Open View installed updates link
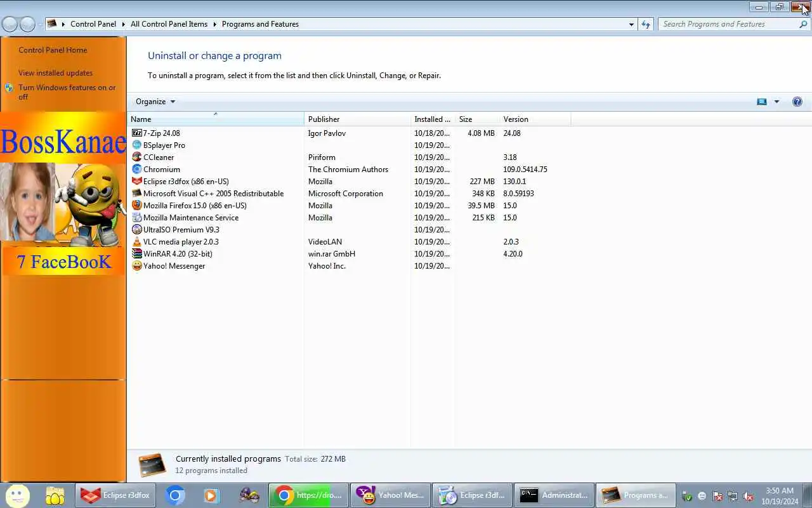Viewport: 812px width, 508px height. click(55, 73)
